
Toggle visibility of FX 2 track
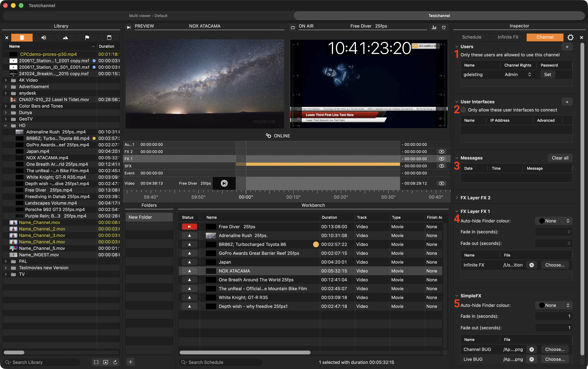tap(442, 151)
